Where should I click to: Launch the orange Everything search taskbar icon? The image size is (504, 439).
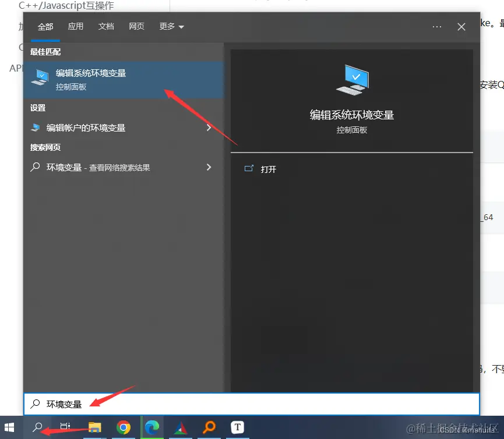point(209,427)
